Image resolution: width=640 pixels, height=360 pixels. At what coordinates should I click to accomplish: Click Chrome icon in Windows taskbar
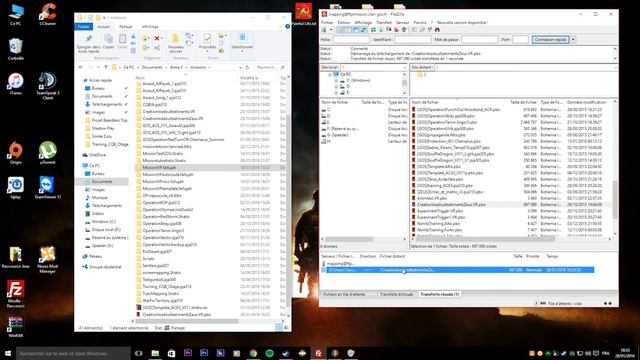[x=253, y=353]
